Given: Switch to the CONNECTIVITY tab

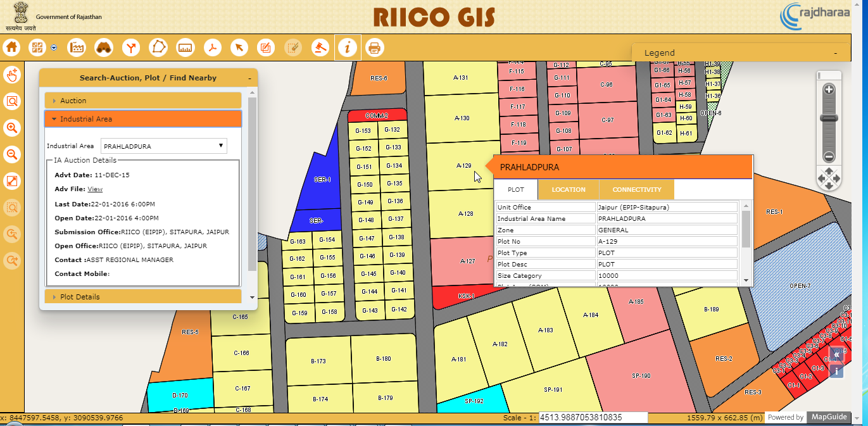Looking at the screenshot, I should [x=637, y=190].
